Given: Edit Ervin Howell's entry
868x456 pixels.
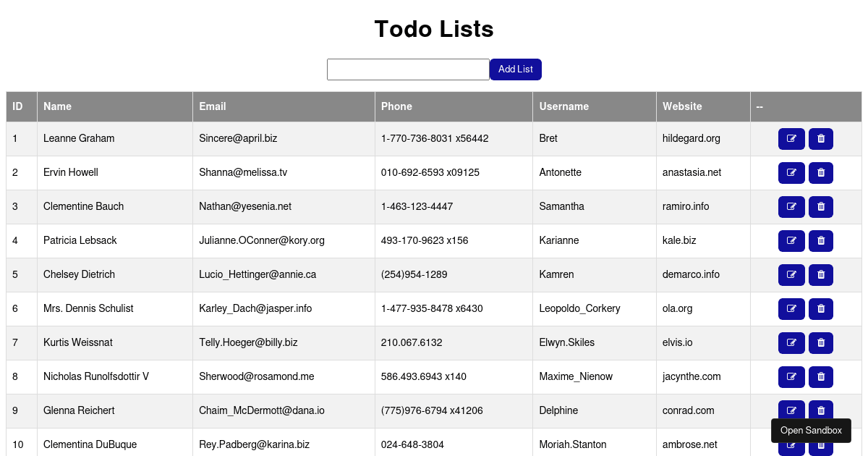Looking at the screenshot, I should point(791,173).
